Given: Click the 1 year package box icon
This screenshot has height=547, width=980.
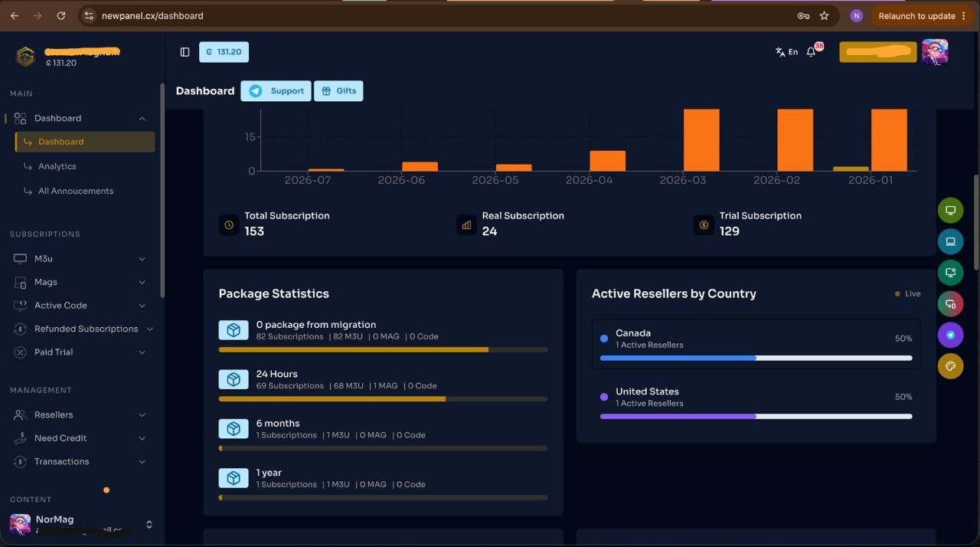Looking at the screenshot, I should point(234,478).
